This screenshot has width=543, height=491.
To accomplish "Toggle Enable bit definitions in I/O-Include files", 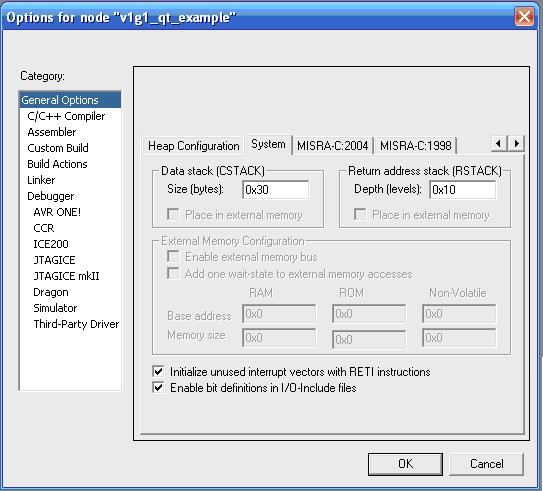I will coord(158,387).
